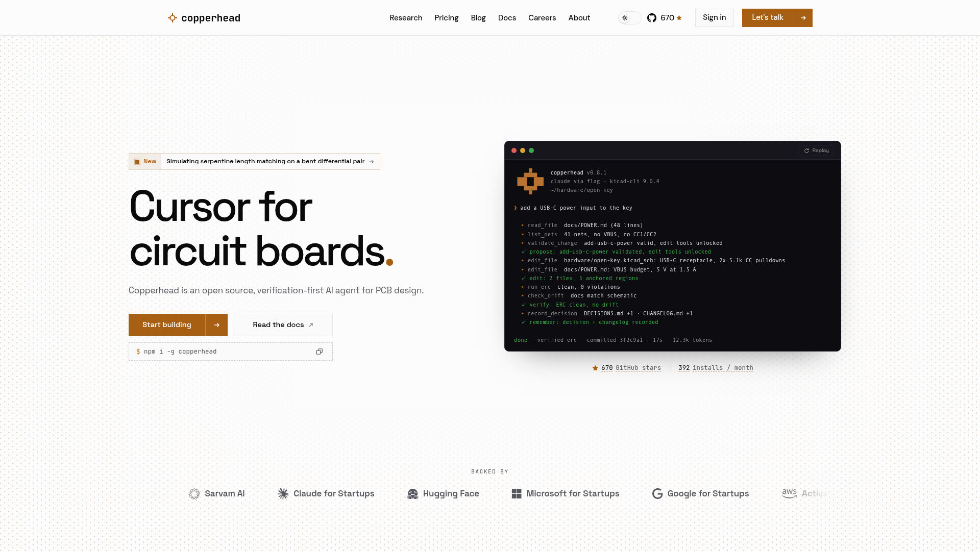Click the 392 installs / month stat
This screenshot has height=551, width=980.
716,368
